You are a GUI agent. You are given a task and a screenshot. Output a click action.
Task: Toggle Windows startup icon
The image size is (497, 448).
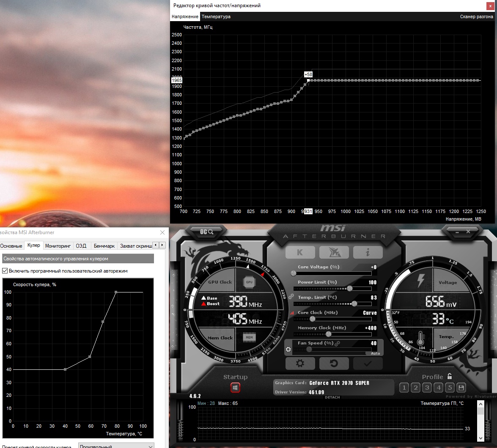(x=235, y=387)
